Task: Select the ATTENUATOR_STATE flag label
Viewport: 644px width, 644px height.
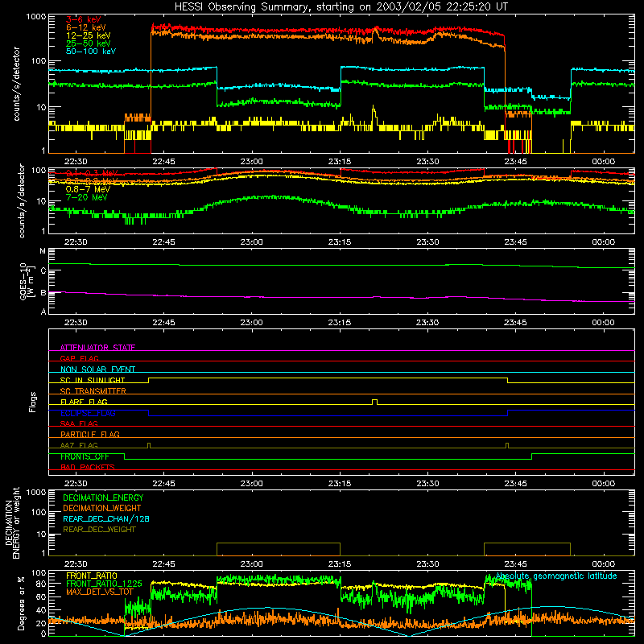Action: [x=97, y=348]
